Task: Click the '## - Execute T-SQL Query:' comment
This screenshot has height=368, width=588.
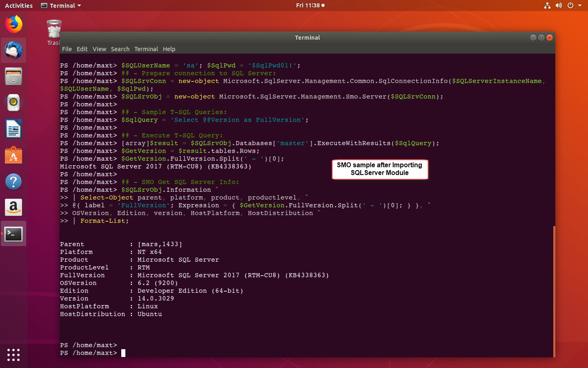Action: click(x=172, y=135)
